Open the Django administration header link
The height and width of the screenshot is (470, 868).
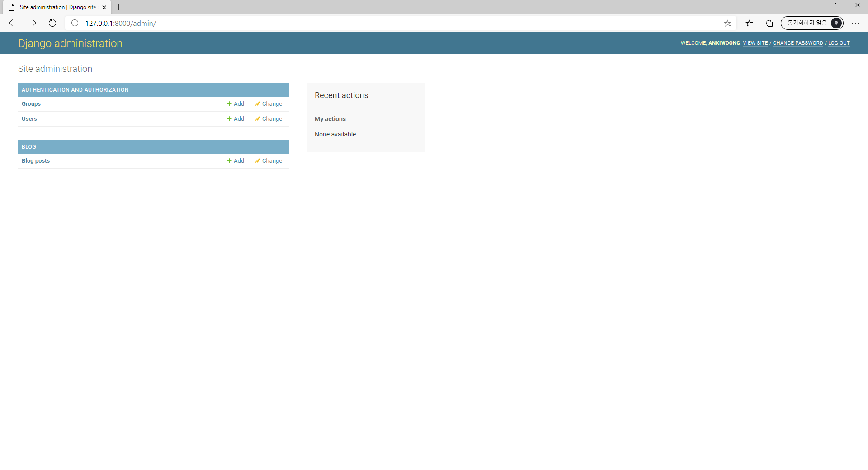[70, 43]
